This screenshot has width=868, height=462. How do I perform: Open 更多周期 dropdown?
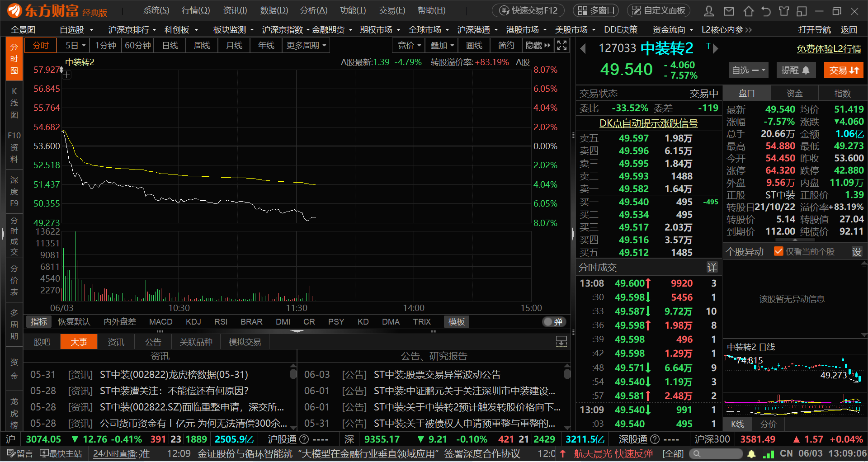tap(306, 45)
